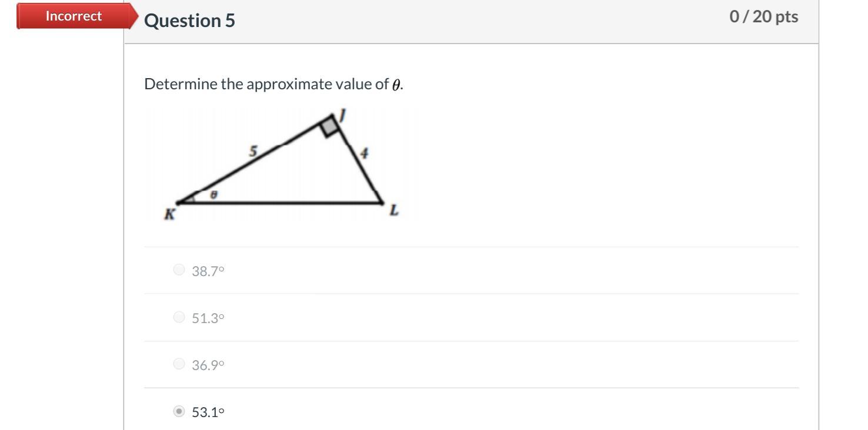Click the 36.9° answer label text
This screenshot has width=868, height=430.
coord(208,365)
